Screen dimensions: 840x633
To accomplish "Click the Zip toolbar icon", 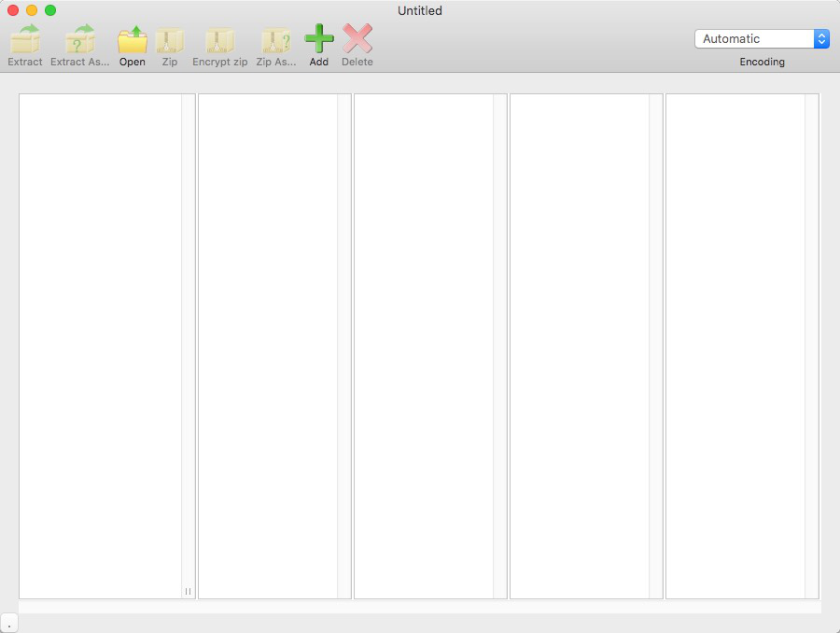I will coord(170,40).
